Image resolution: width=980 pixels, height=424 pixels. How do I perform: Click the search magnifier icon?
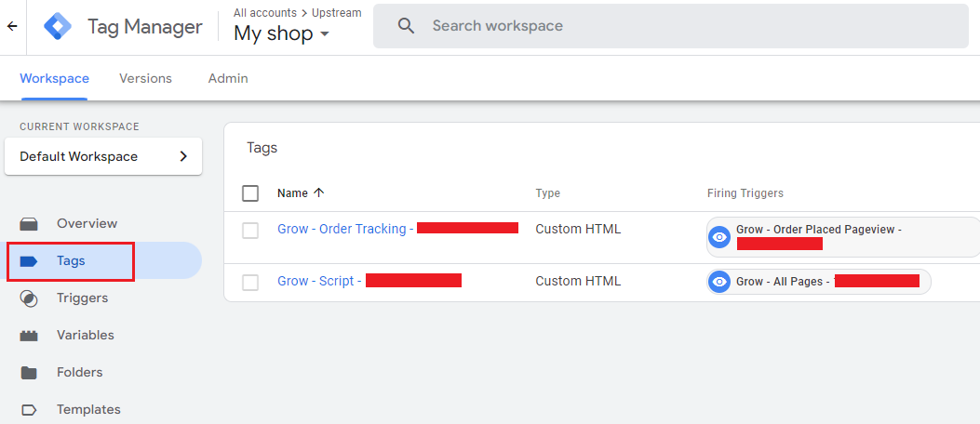click(407, 26)
